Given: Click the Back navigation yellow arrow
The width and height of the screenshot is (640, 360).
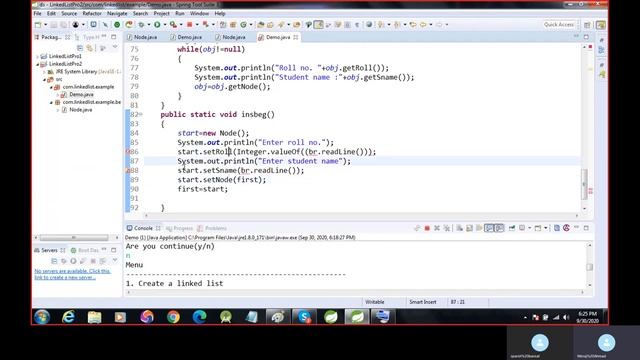Looking at the screenshot, I should click(x=423, y=25).
